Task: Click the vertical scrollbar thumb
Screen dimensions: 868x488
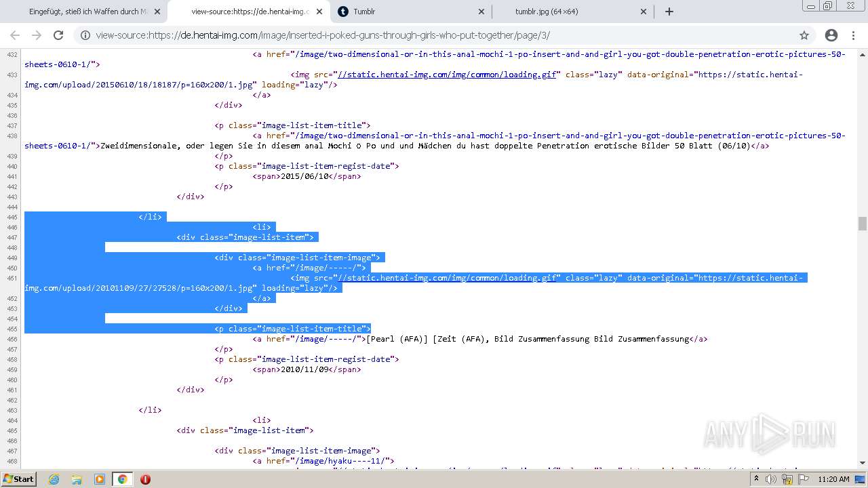Action: tap(863, 224)
